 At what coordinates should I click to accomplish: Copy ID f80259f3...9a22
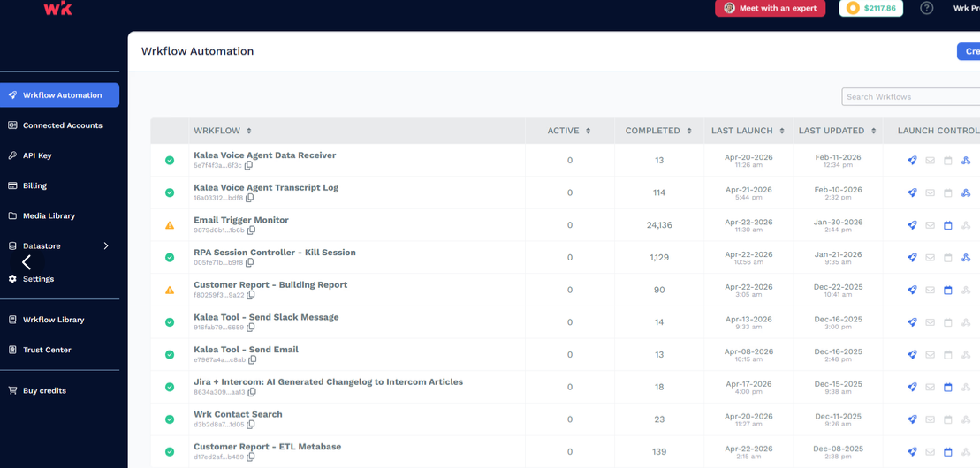pos(251,295)
